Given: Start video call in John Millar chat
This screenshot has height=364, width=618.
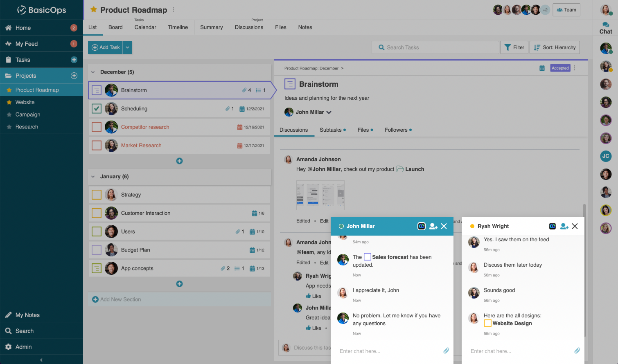Looking at the screenshot, I should coord(422,226).
